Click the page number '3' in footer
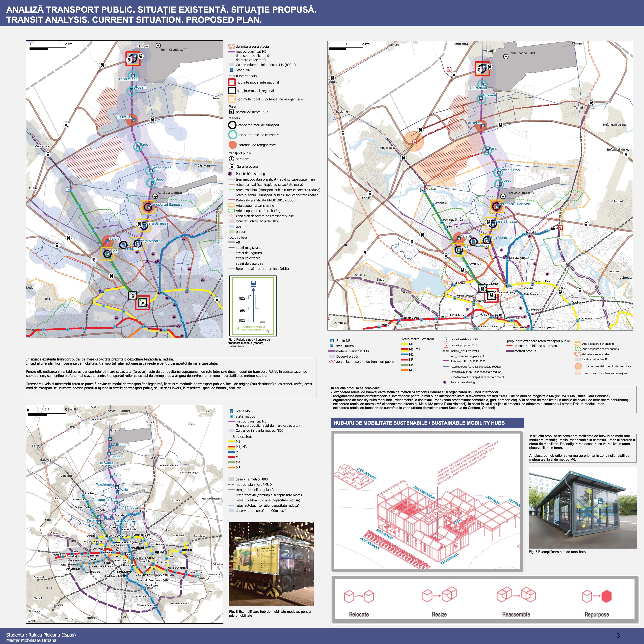 [x=618, y=635]
